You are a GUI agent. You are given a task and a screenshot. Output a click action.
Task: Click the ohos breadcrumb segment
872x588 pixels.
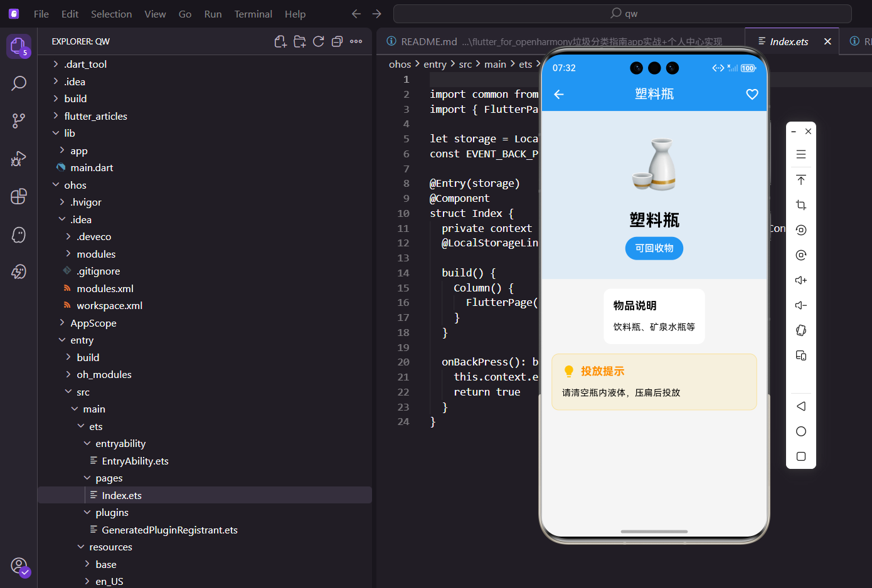click(400, 64)
